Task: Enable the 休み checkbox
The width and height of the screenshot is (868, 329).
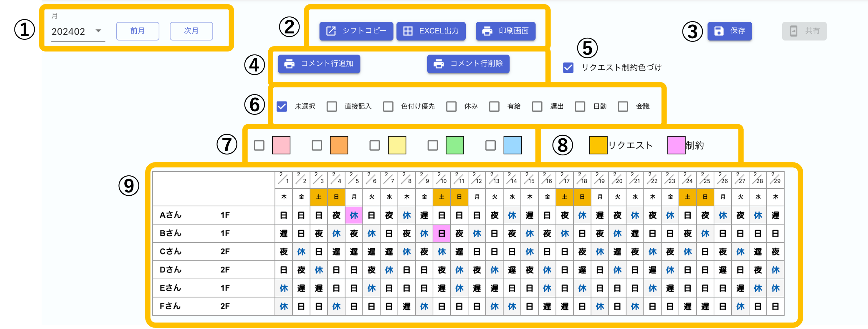Action: 451,107
